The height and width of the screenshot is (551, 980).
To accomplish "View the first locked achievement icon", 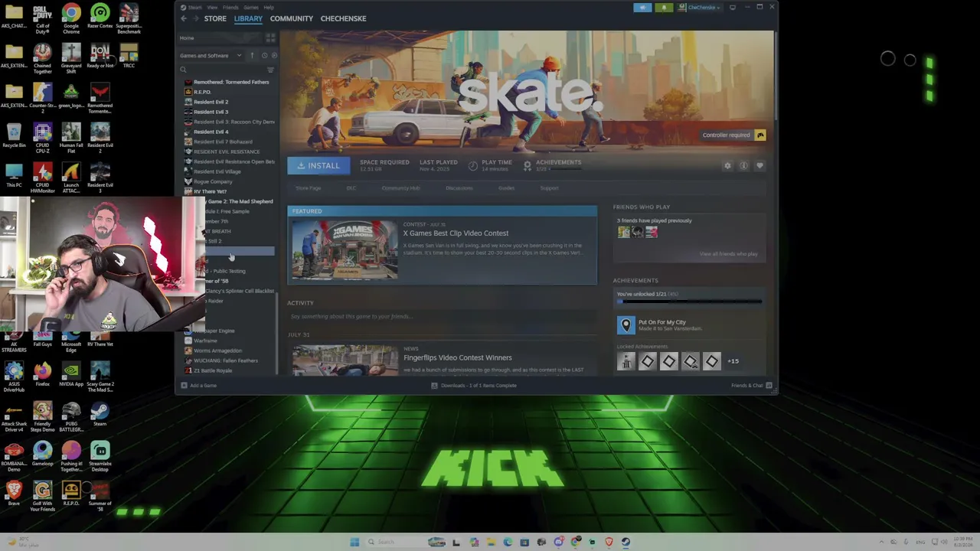I will (626, 361).
